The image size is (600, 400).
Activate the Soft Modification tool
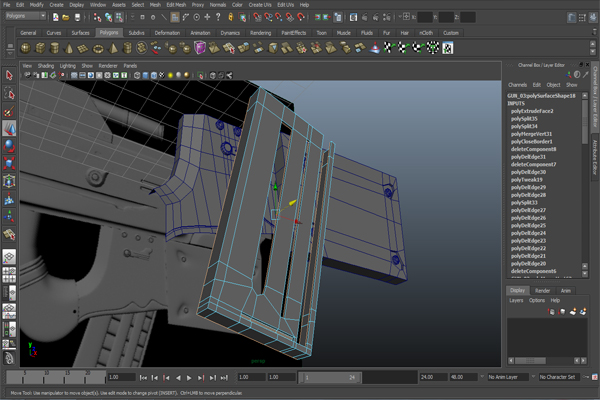(9, 199)
